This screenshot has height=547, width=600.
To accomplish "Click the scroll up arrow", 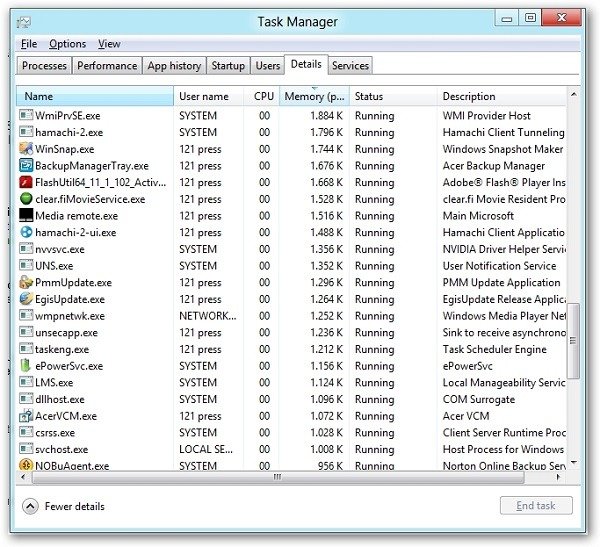I will [x=573, y=94].
